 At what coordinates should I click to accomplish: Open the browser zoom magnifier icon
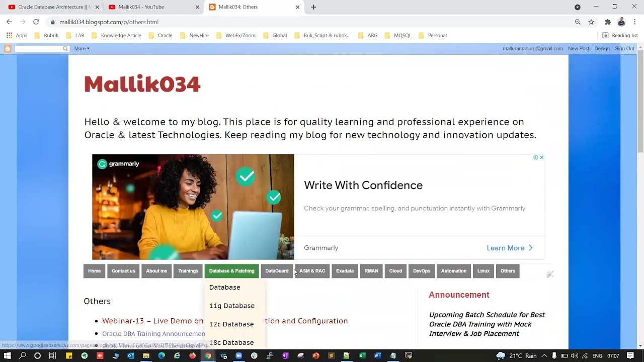tap(578, 22)
